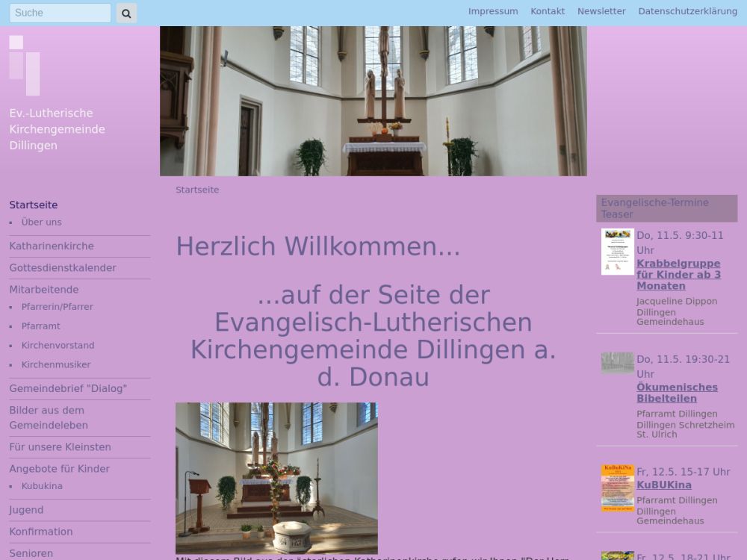Click the church logo in sidebar
Viewport: 747px width, 560px height.
point(25,66)
